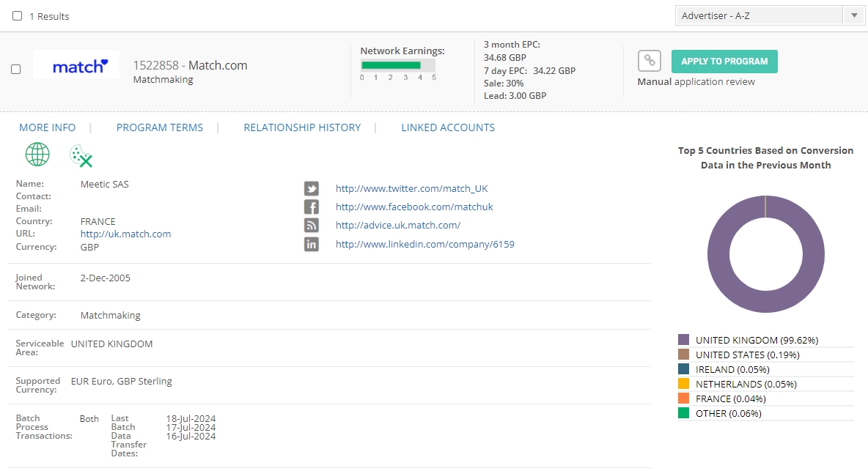This screenshot has width=868, height=471.
Task: Click the 'Manual application review' text
Action: [x=696, y=82]
